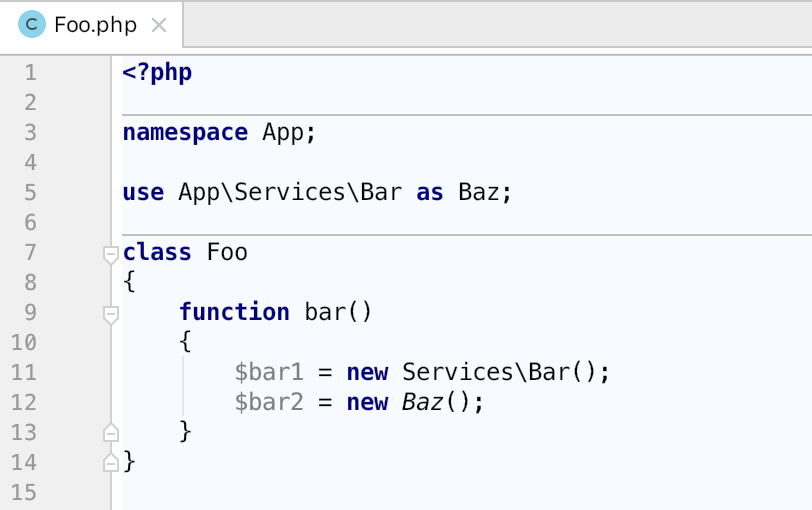
Task: Click the bar() method name
Action: click(338, 312)
